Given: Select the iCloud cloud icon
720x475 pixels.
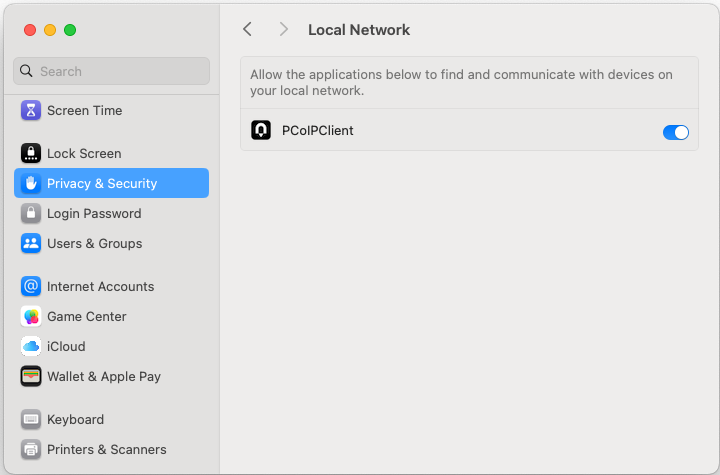Looking at the screenshot, I should tap(31, 346).
